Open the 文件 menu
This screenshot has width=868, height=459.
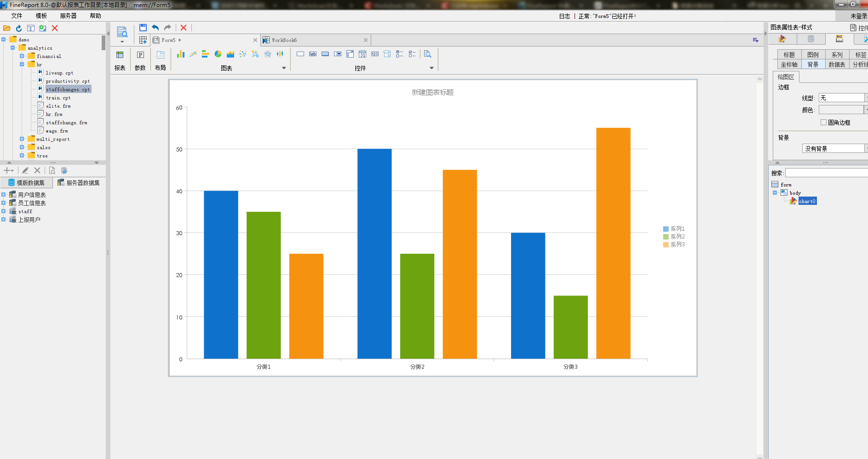coord(17,16)
